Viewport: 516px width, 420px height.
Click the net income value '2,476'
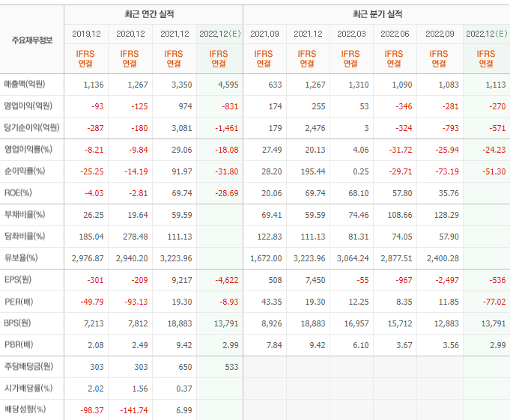(315, 128)
